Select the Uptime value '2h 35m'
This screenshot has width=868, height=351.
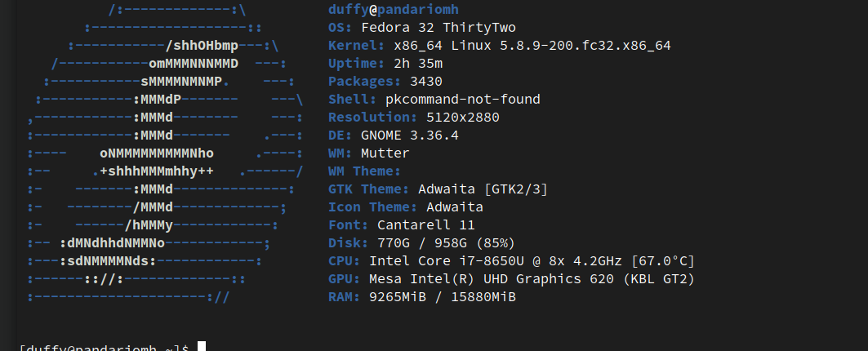click(418, 64)
